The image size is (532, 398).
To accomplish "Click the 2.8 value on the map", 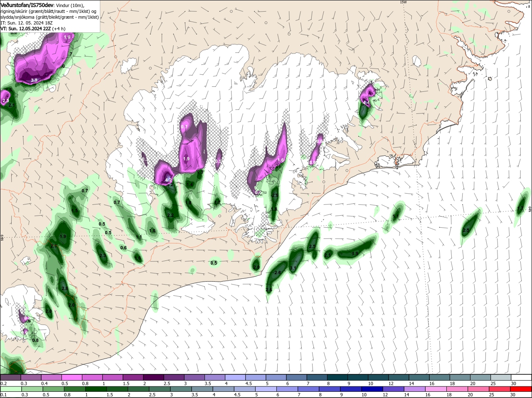I will (64, 288).
